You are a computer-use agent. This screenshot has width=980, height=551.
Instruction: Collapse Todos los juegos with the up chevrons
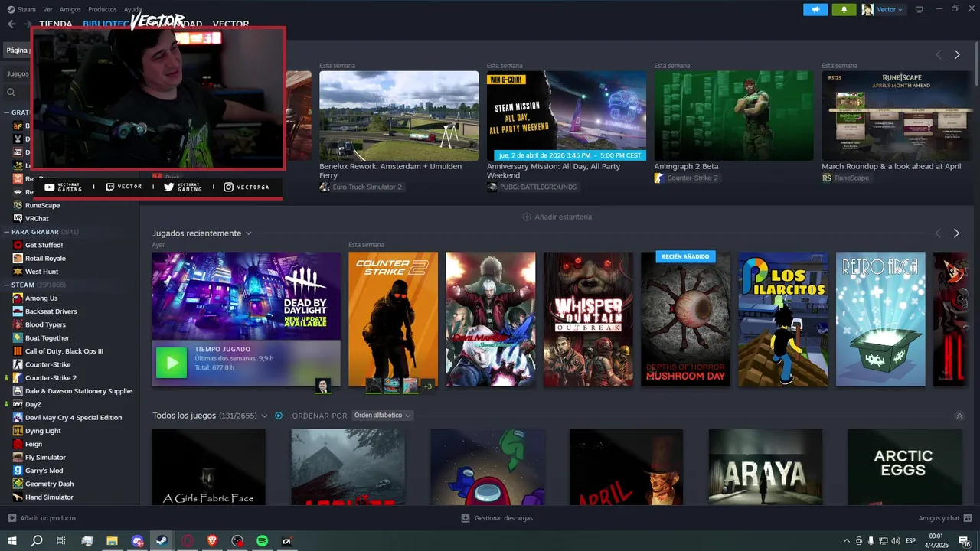(959, 416)
